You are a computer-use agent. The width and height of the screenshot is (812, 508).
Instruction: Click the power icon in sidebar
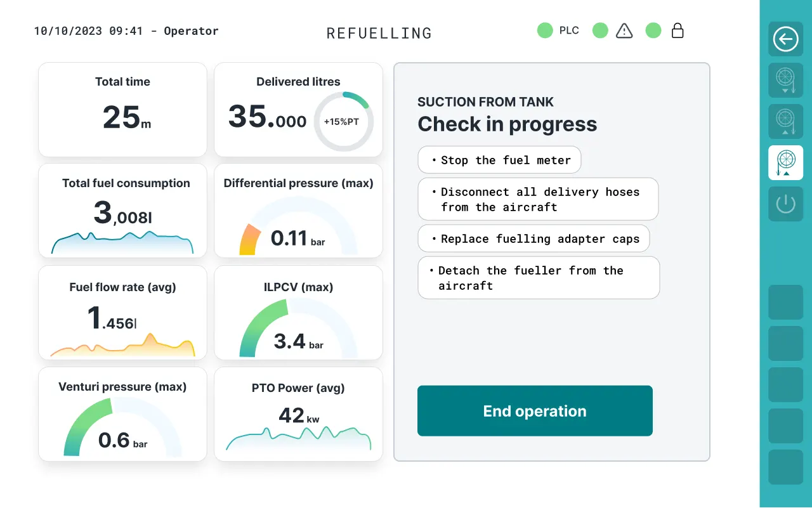[785, 204]
